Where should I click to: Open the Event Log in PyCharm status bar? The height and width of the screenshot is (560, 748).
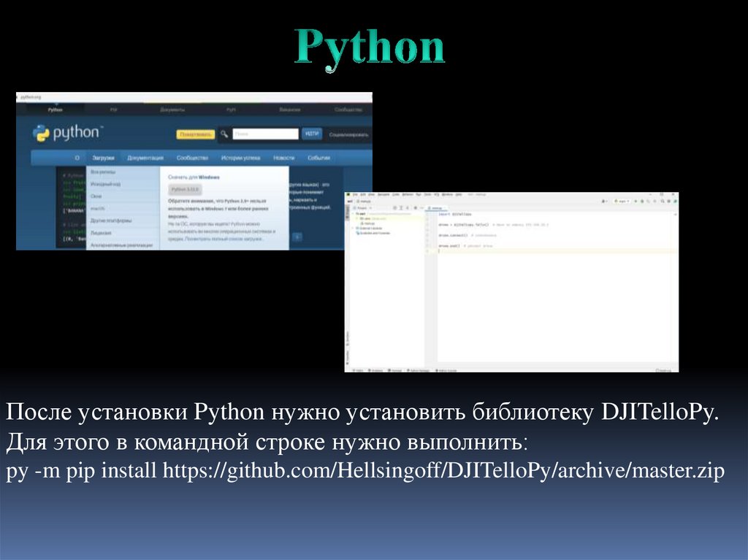coord(663,370)
